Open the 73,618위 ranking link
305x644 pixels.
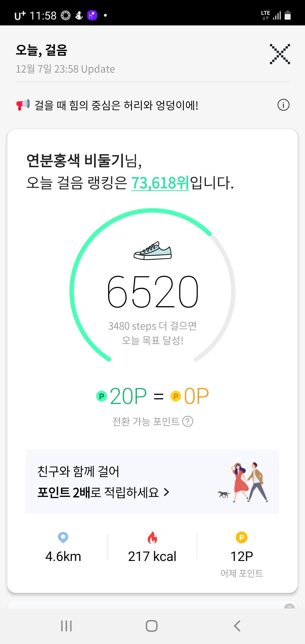click(160, 183)
